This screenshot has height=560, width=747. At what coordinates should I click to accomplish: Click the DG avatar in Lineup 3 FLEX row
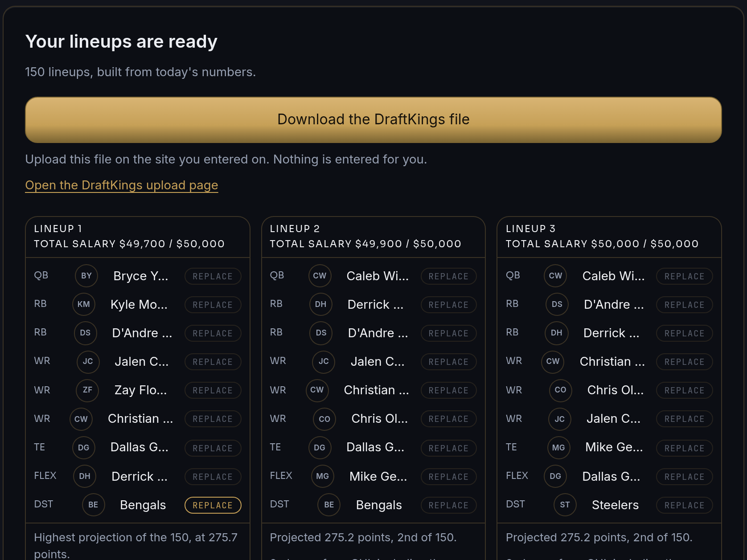556,476
